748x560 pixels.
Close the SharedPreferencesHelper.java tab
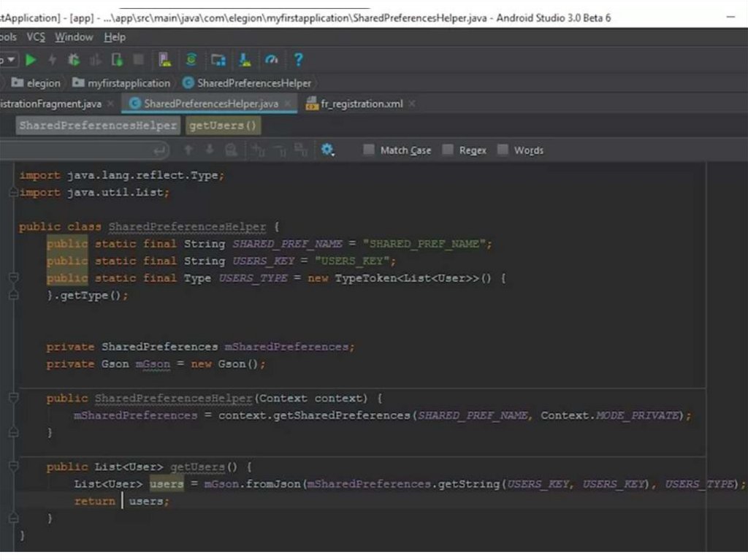click(288, 104)
